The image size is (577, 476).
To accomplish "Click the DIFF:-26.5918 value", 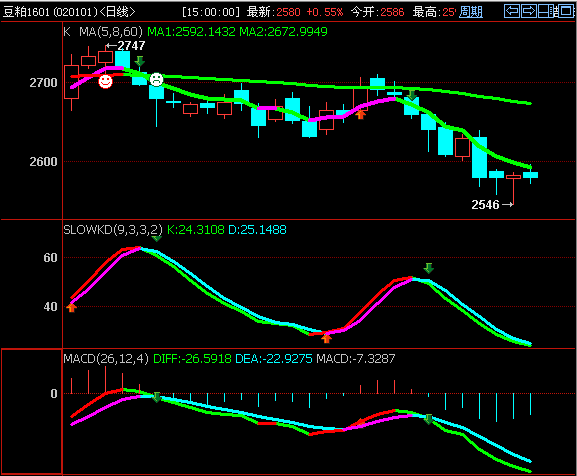I will (192, 359).
